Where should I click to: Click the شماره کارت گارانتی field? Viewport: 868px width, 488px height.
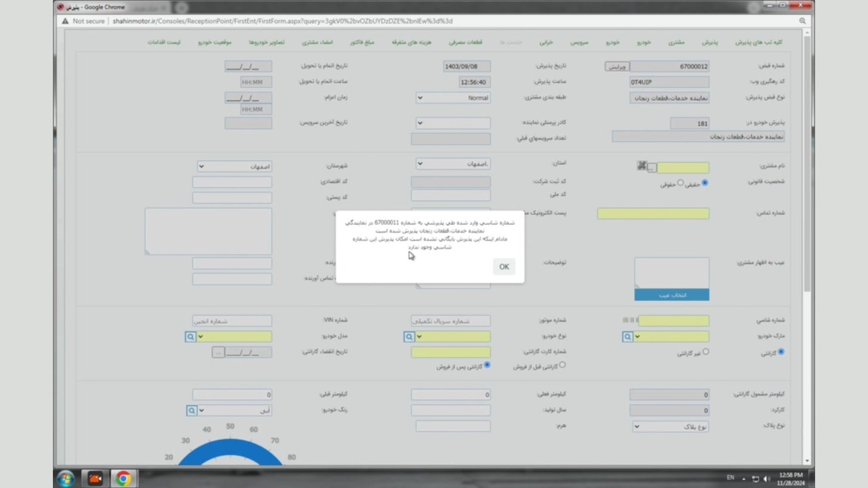451,352
